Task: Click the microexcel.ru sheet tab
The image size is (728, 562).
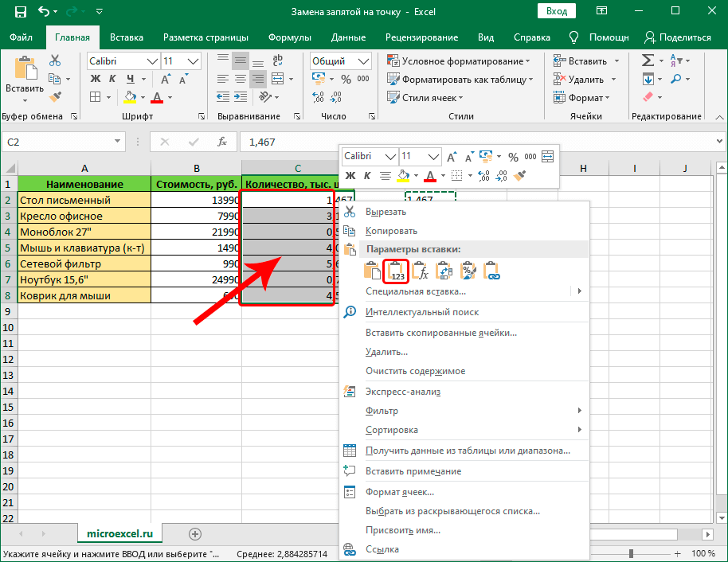Action: (119, 533)
